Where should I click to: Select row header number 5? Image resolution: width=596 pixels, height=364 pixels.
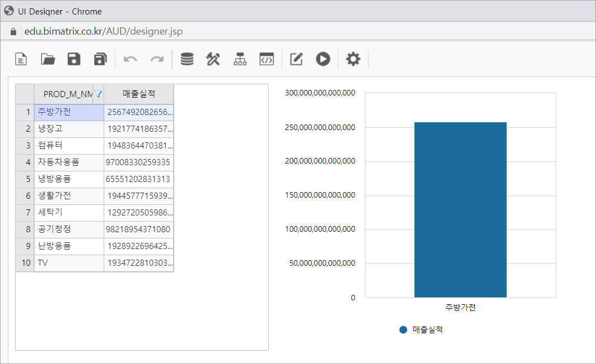click(x=25, y=179)
